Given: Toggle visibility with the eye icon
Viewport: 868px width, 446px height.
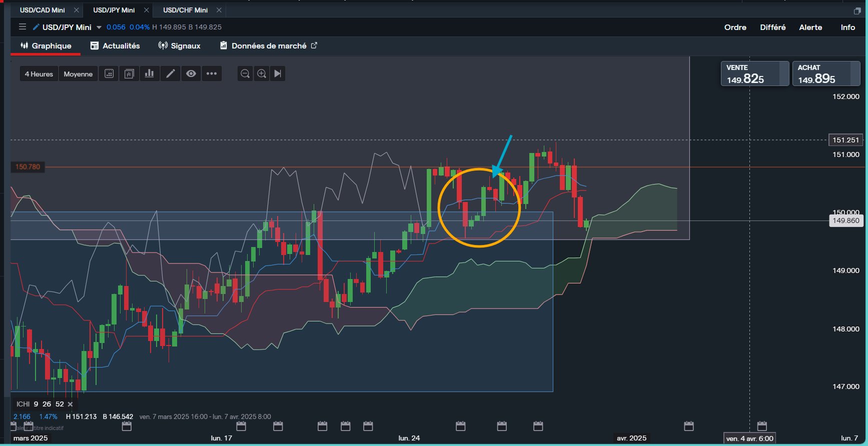Looking at the screenshot, I should pos(191,74).
